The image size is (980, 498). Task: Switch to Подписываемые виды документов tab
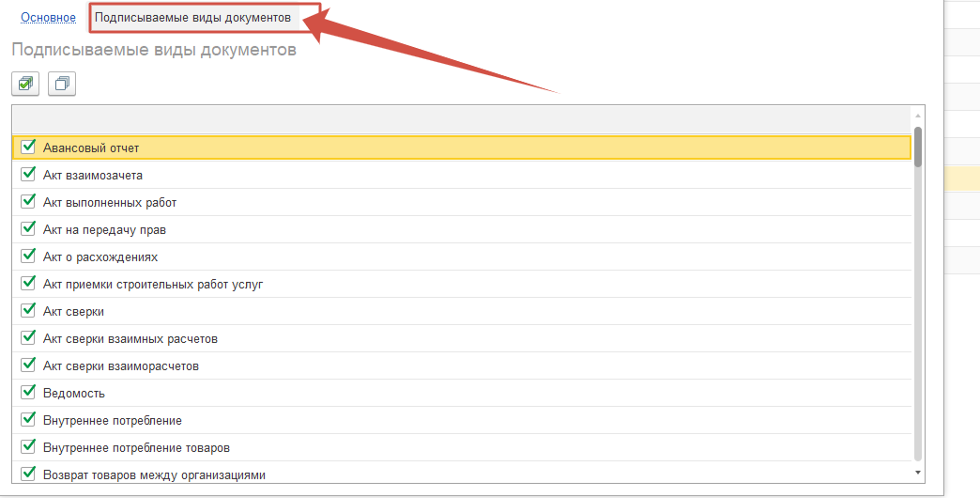pyautogui.click(x=192, y=18)
